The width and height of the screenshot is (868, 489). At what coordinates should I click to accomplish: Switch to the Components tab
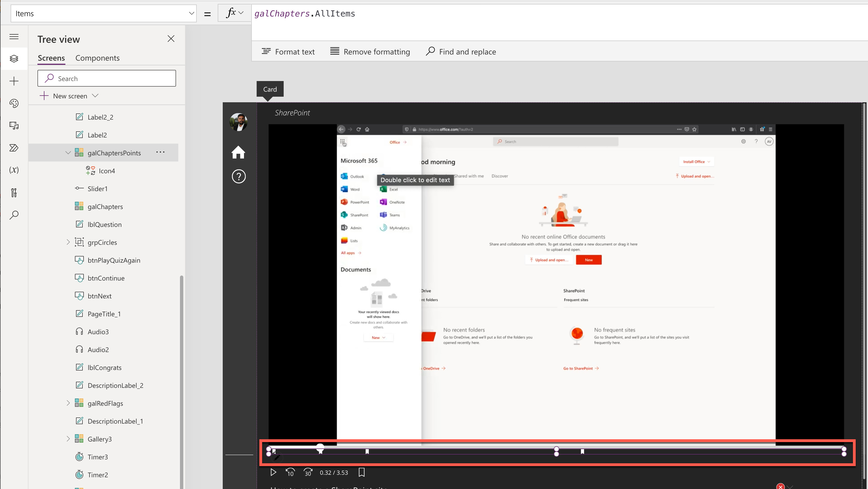[x=97, y=58]
